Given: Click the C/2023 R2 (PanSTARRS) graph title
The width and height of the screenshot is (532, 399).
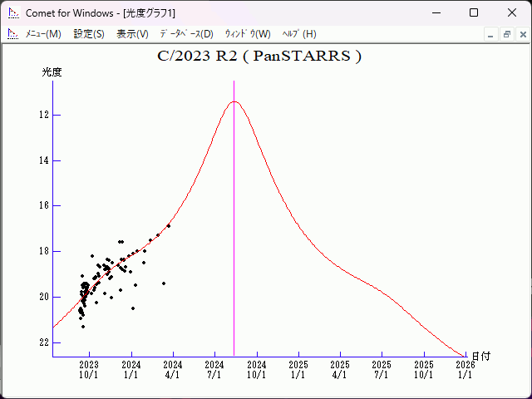Looking at the screenshot, I should [259, 57].
